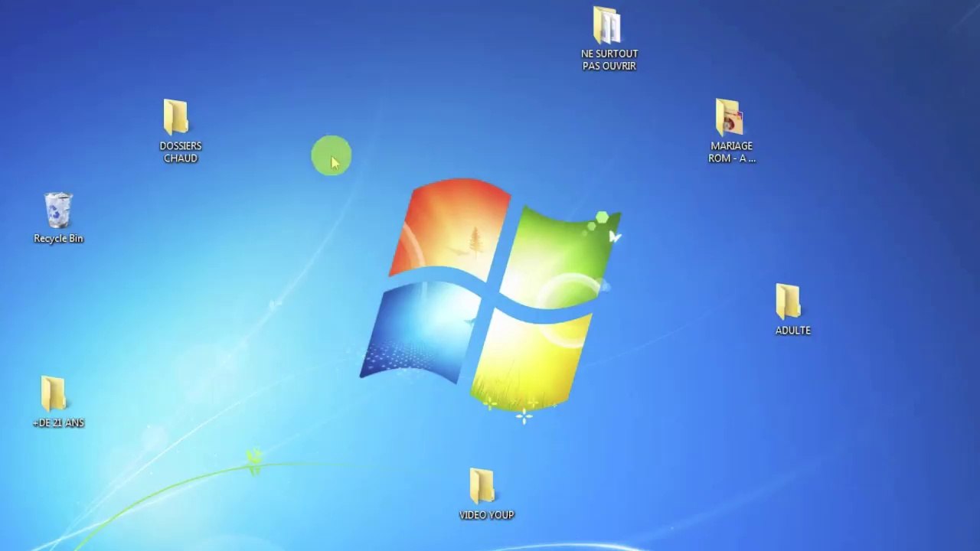Select the ADULTE folder icon
This screenshot has height=551, width=980.
[x=788, y=302]
